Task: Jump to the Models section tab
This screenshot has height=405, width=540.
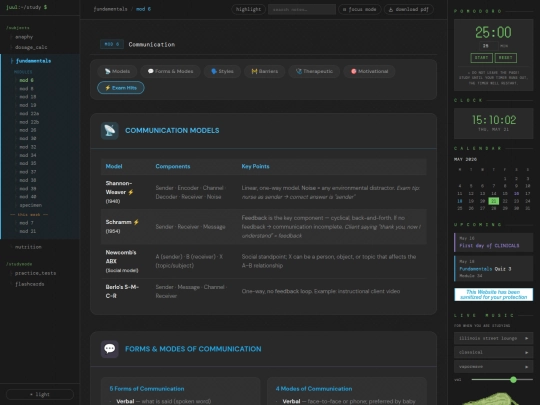Action: (x=117, y=71)
